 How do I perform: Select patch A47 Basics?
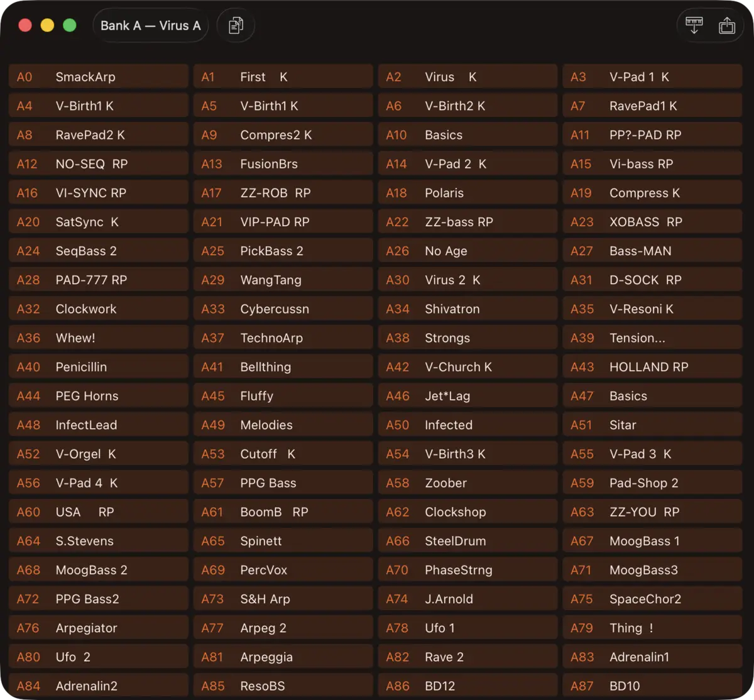(653, 396)
